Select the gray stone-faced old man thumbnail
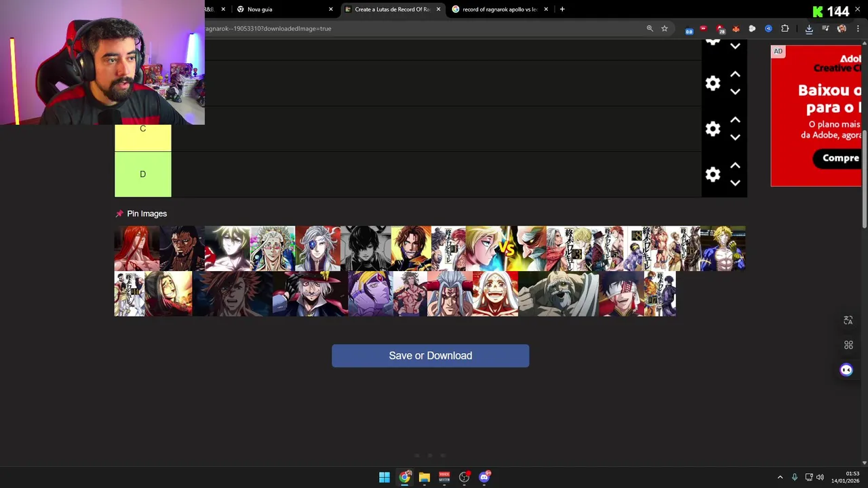This screenshot has width=868, height=488. pyautogui.click(x=558, y=294)
